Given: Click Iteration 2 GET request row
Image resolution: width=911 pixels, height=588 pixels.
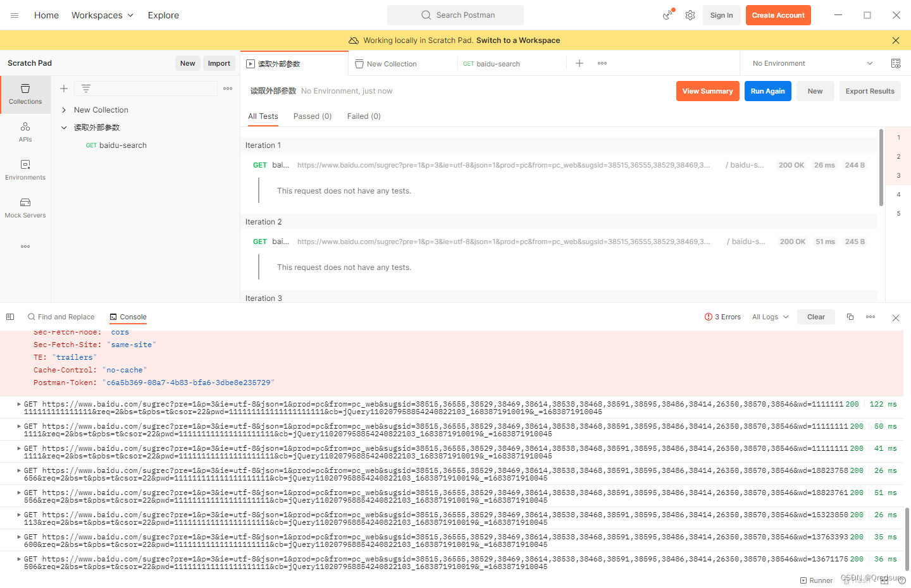Looking at the screenshot, I should pos(559,242).
